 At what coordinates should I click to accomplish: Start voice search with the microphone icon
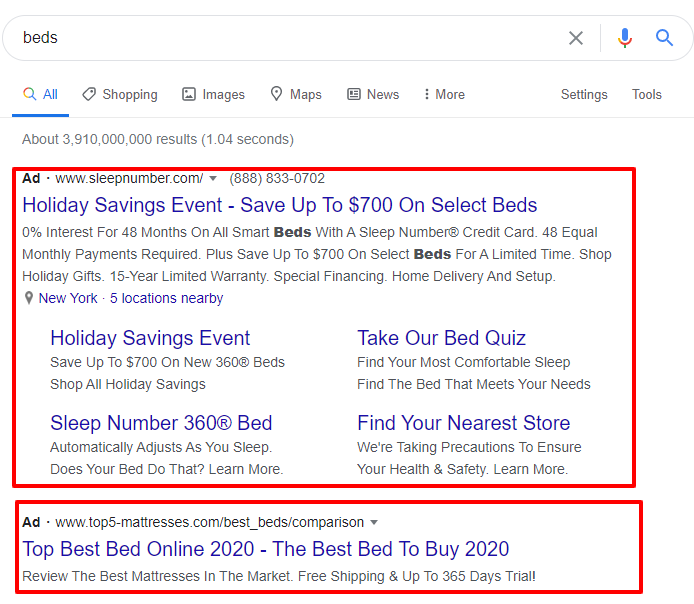point(625,38)
